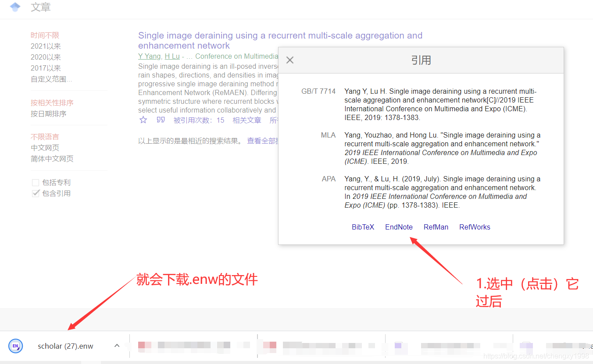Filter results to 2021以来
Viewport: 593px width, 364px height.
click(x=46, y=46)
